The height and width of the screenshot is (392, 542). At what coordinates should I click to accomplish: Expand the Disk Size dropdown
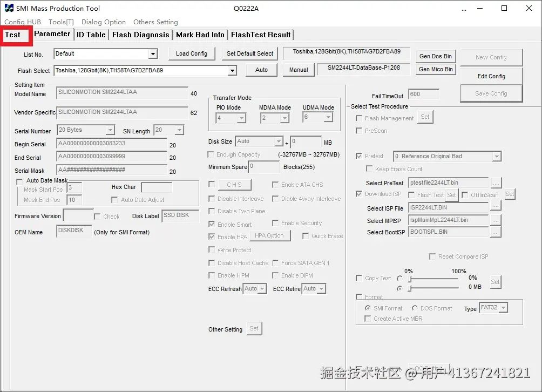point(279,141)
